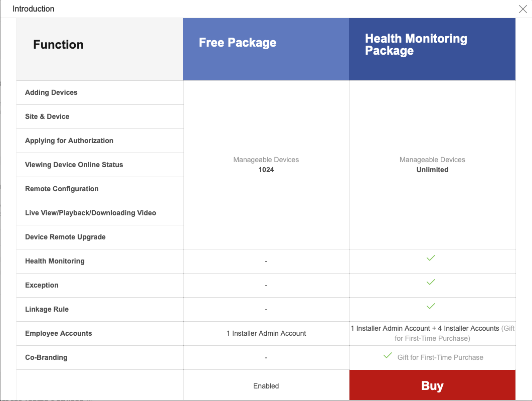The image size is (532, 401).
Task: Click the Site & Device row
Action: click(47, 116)
